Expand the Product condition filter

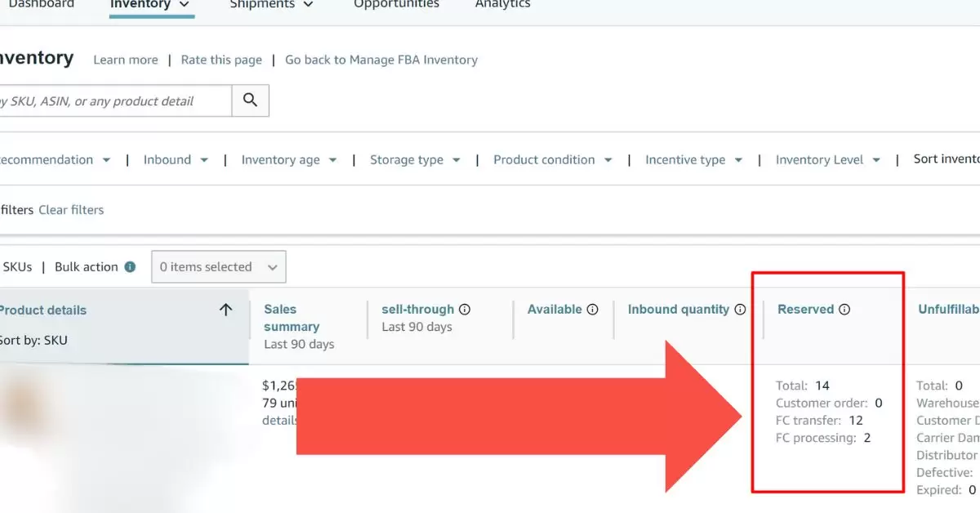pyautogui.click(x=552, y=160)
